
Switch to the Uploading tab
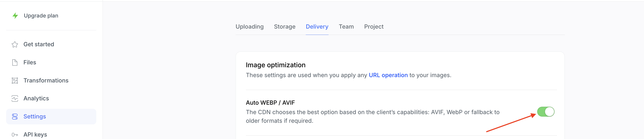click(x=249, y=27)
